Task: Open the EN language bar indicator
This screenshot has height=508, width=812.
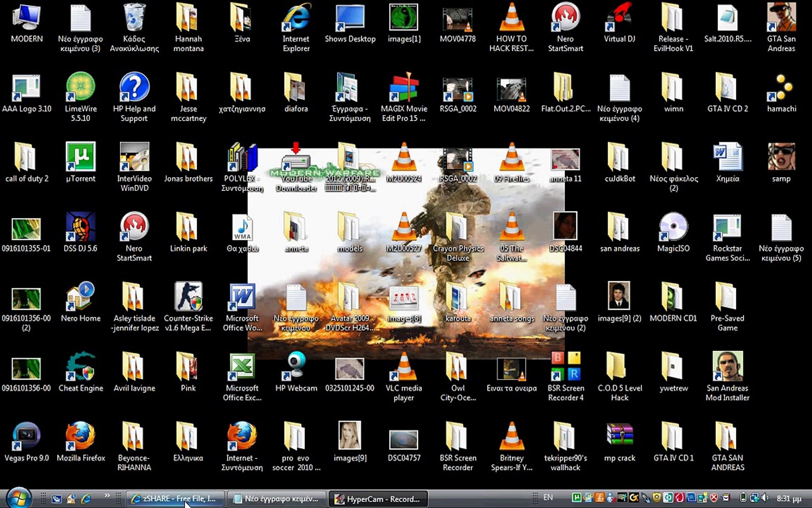Action: (548, 498)
